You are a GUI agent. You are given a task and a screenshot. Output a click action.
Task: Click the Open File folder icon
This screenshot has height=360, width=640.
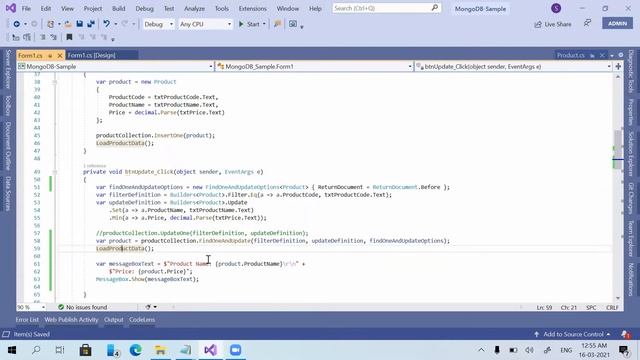pos(68,24)
